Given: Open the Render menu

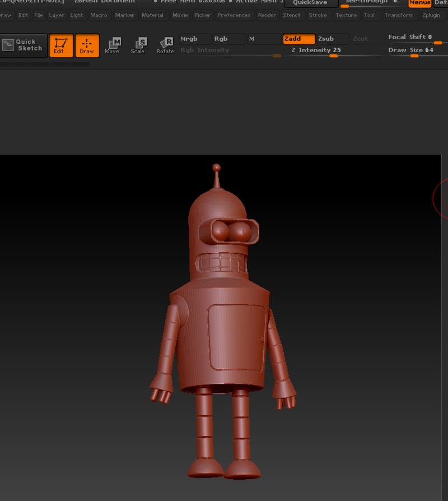Looking at the screenshot, I should pos(267,15).
